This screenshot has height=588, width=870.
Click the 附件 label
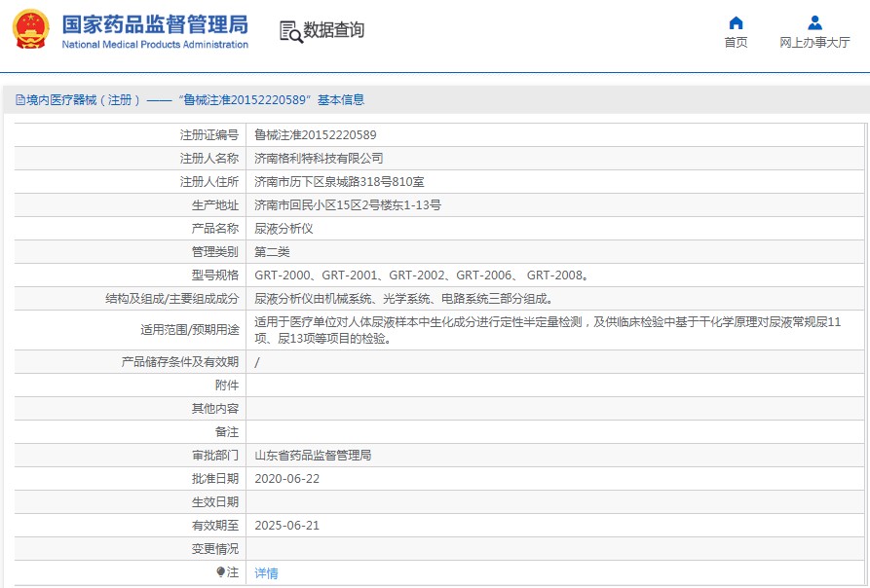click(x=227, y=386)
